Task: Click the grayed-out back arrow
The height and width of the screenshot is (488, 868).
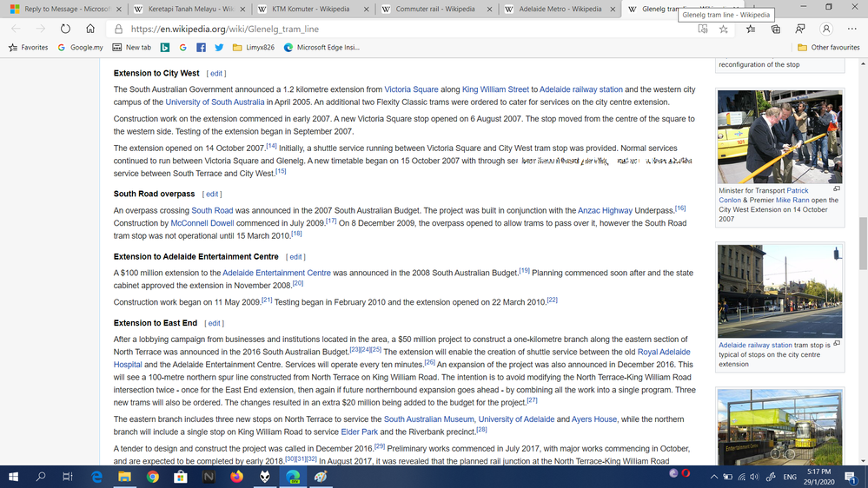Action: coord(16,29)
